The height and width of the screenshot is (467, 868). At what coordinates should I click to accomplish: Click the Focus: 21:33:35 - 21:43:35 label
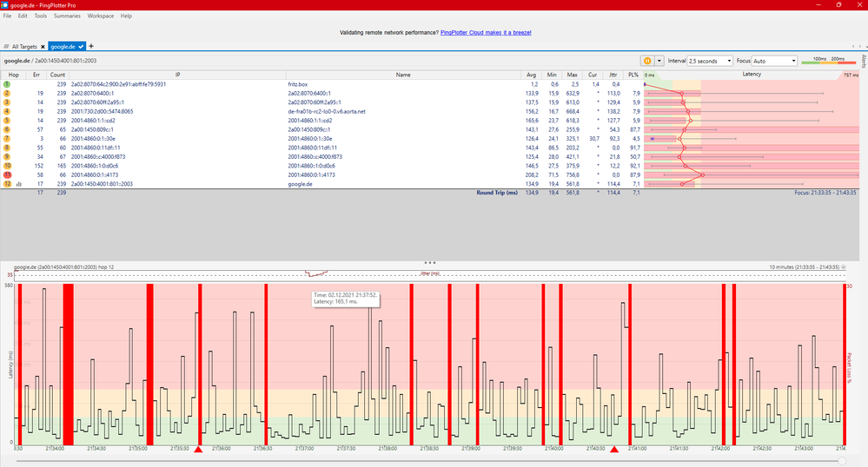pyautogui.click(x=825, y=193)
